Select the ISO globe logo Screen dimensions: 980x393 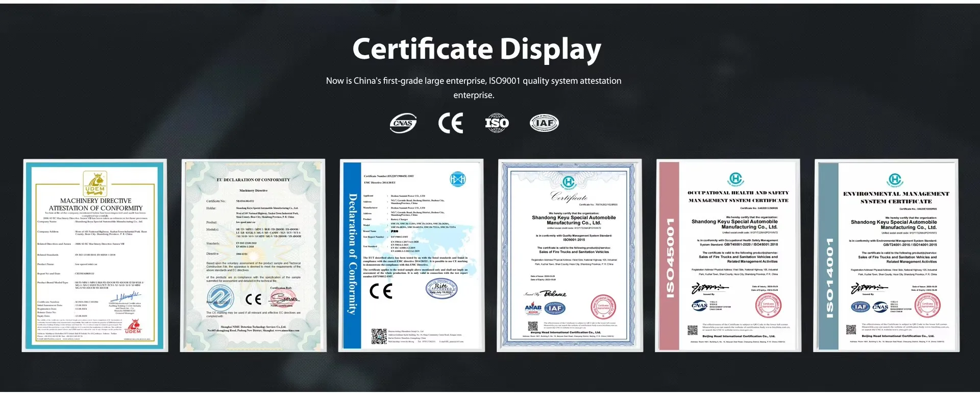coord(497,123)
